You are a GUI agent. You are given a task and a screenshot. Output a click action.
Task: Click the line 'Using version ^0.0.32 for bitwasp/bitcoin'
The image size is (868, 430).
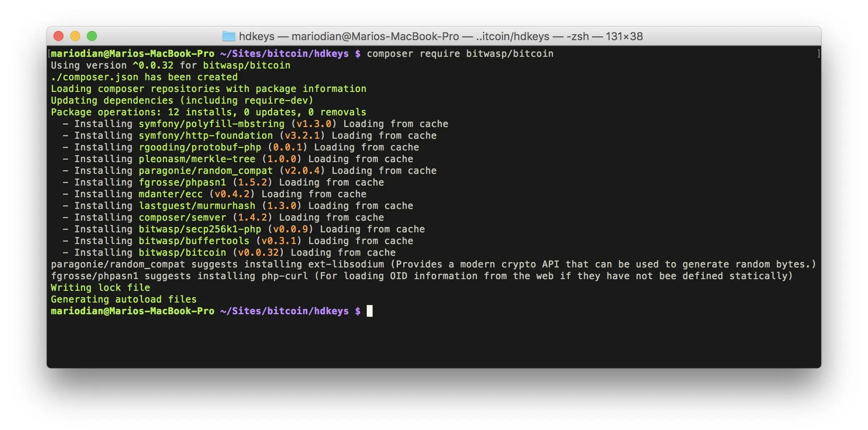pos(170,65)
